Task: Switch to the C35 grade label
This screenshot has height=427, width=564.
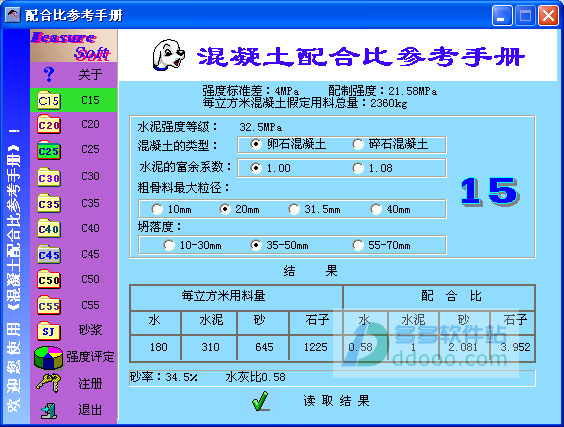Action: 90,203
